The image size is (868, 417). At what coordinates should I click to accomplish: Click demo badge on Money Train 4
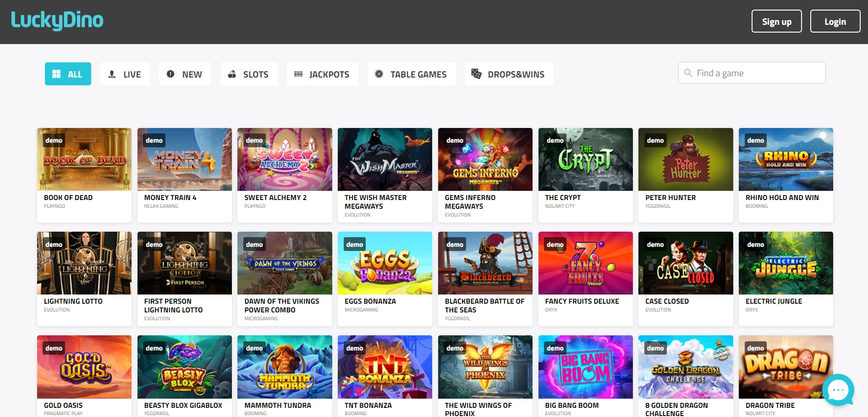pos(154,140)
